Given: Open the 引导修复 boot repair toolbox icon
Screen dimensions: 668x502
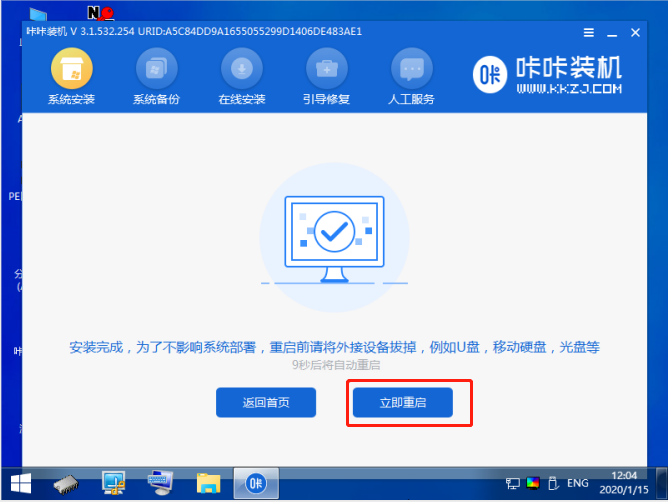Looking at the screenshot, I should [326, 78].
